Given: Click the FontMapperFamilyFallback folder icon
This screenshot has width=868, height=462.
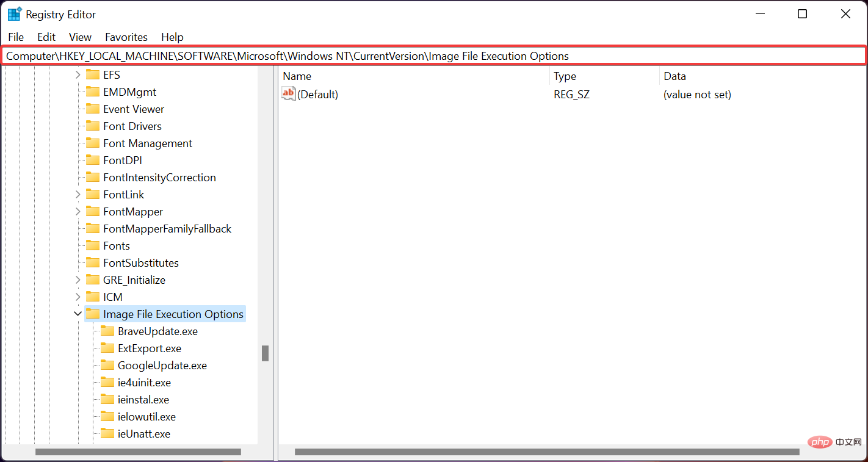Looking at the screenshot, I should (x=93, y=228).
